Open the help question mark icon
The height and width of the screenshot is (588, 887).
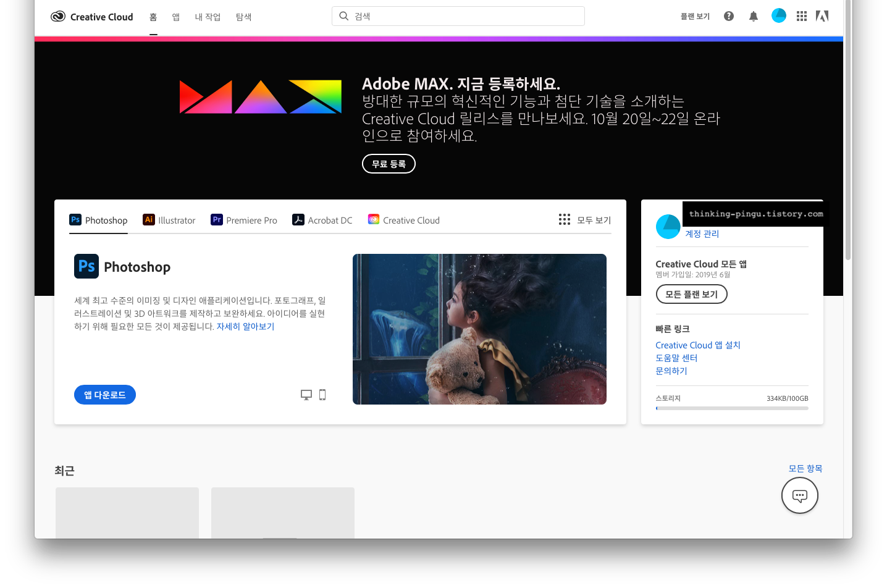tap(729, 16)
